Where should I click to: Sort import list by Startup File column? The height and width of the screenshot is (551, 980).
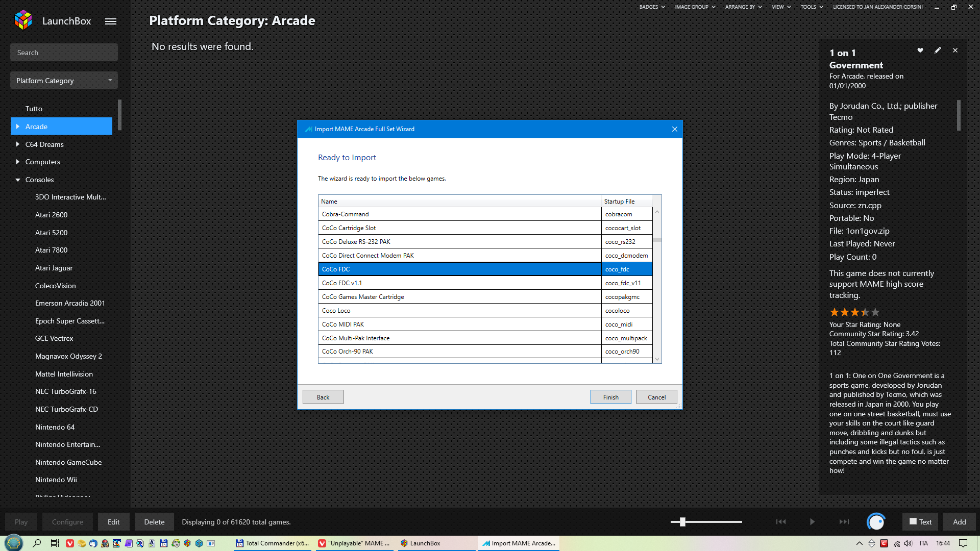627,202
